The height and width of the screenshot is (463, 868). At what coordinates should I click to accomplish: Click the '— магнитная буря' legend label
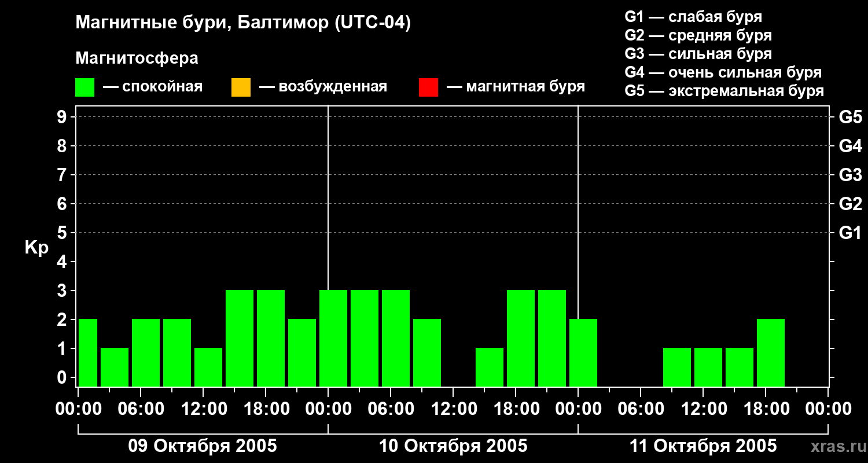pos(516,87)
